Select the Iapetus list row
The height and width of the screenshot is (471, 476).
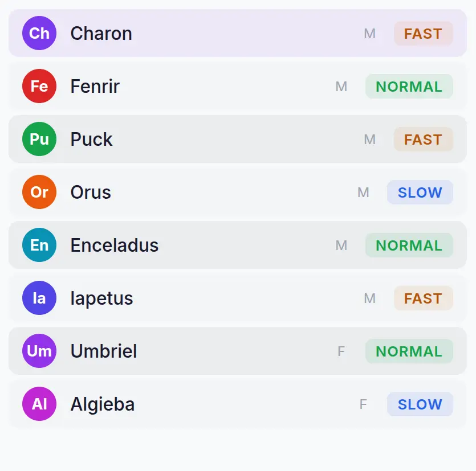point(228,298)
